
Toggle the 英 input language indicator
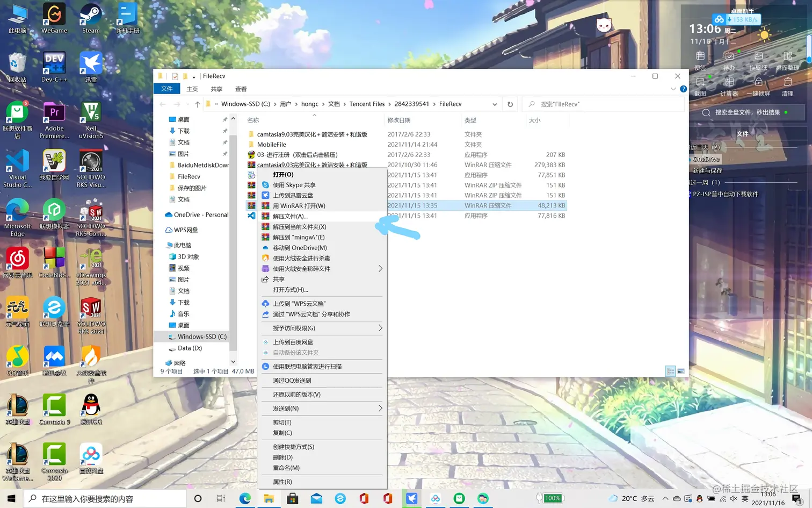tap(745, 498)
